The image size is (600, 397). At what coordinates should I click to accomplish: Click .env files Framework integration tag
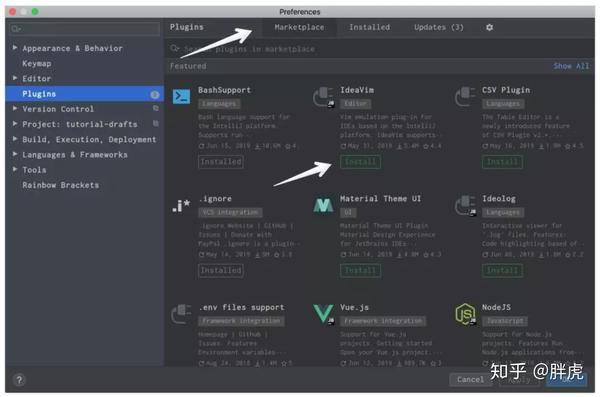[x=241, y=321]
